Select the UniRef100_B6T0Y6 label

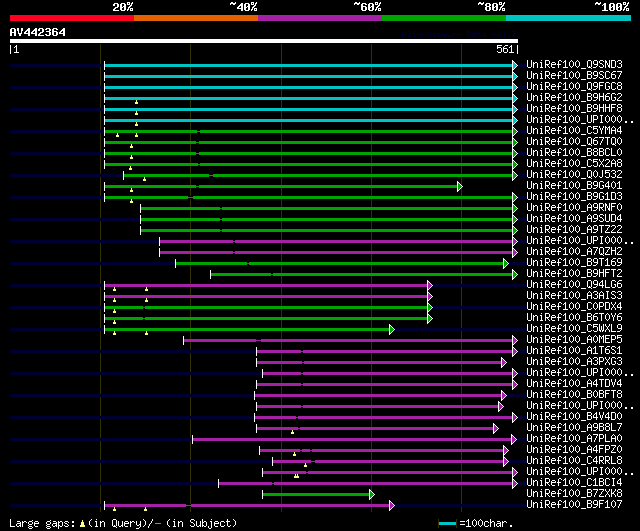[x=574, y=318]
